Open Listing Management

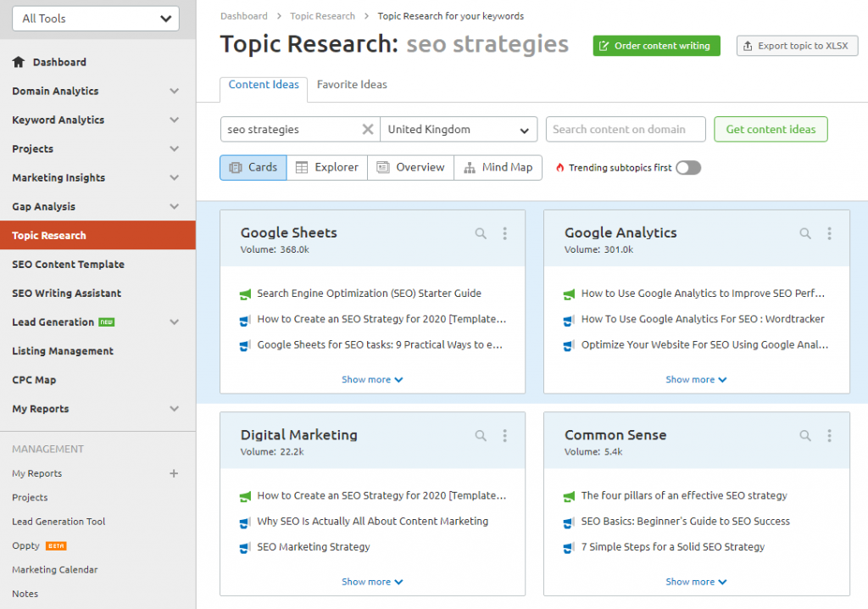[x=63, y=351]
